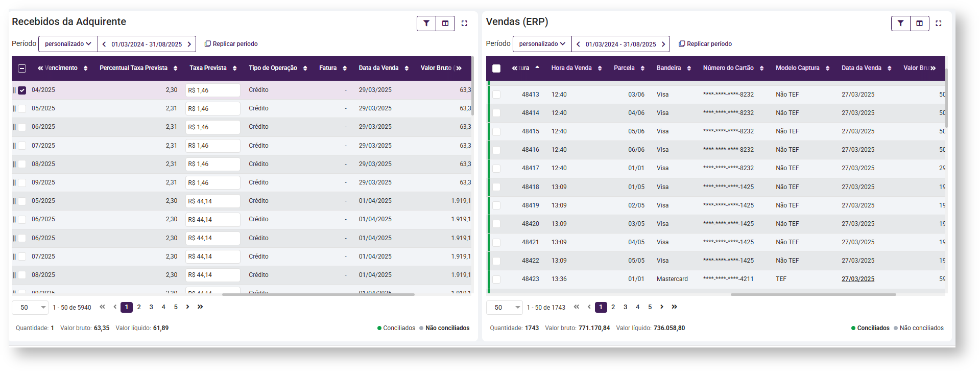The image size is (980, 372).
Task: Sort by Taxa Prevista column
Action: click(x=234, y=68)
